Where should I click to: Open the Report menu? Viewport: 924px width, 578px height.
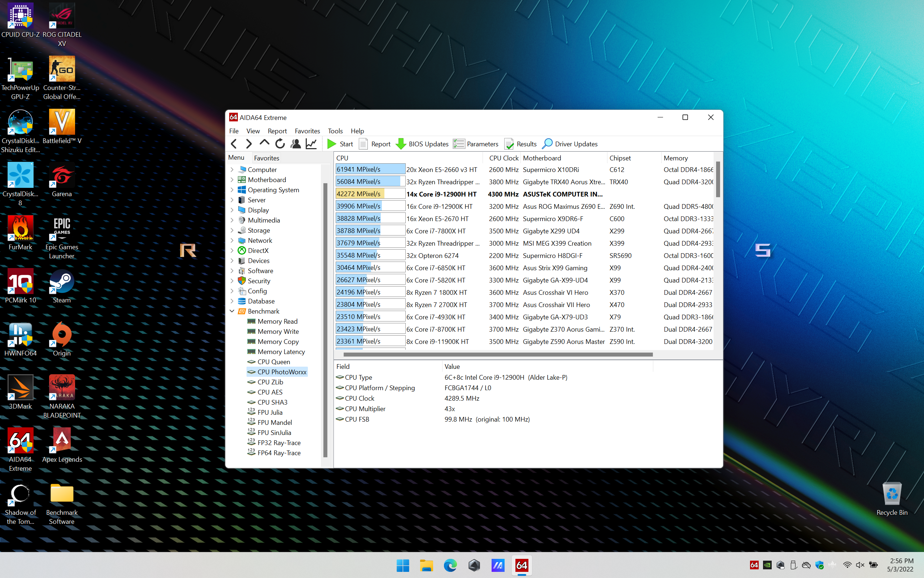point(277,131)
